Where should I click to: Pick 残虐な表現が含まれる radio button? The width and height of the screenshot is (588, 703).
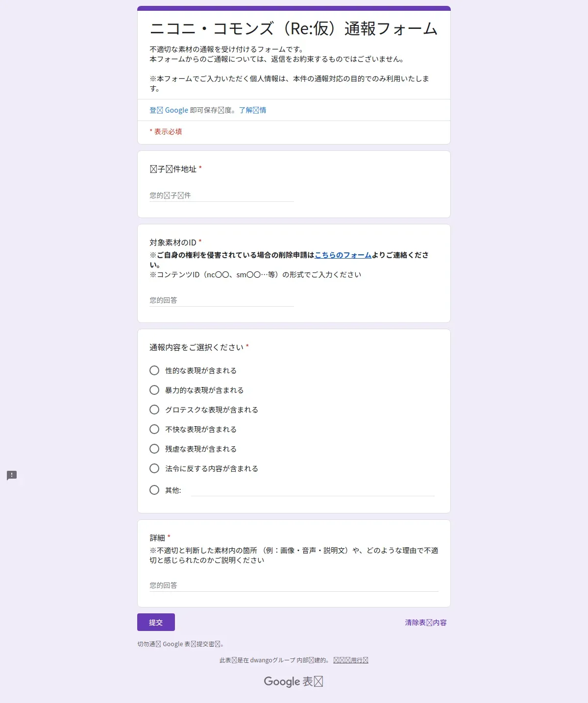click(x=154, y=449)
